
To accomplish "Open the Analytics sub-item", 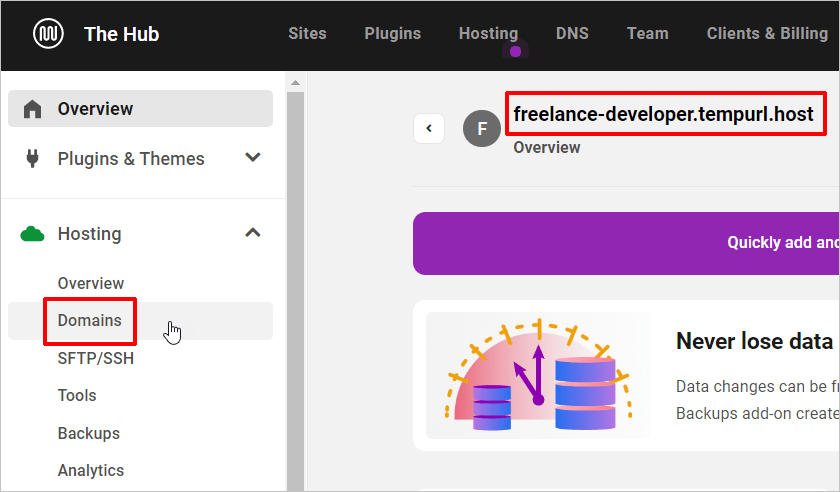I will (x=91, y=471).
